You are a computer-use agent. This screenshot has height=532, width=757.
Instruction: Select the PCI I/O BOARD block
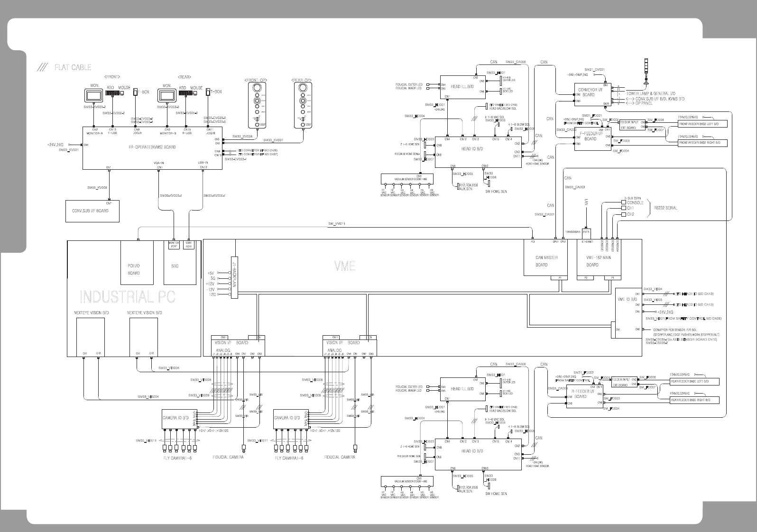click(x=137, y=263)
